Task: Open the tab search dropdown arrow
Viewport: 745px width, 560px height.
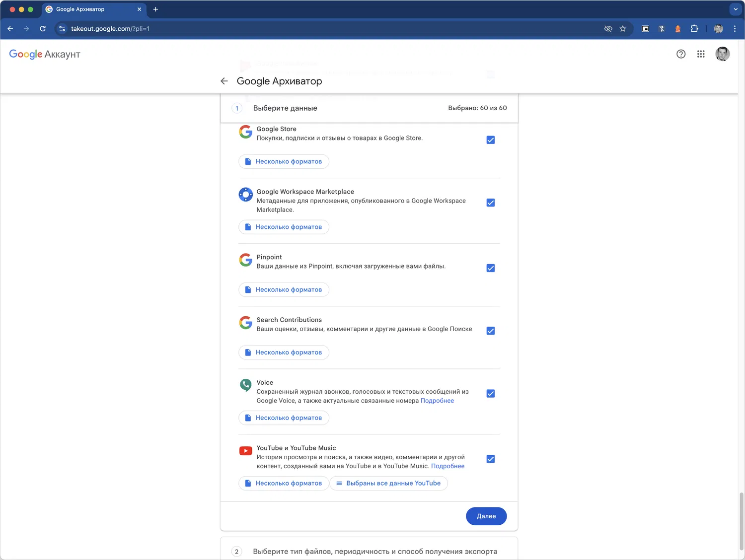Action: [736, 9]
